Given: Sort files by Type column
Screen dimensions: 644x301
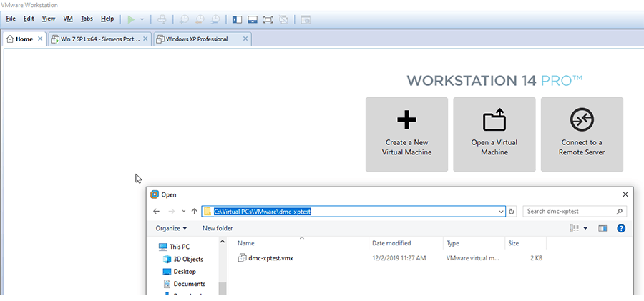Looking at the screenshot, I should 474,243.
